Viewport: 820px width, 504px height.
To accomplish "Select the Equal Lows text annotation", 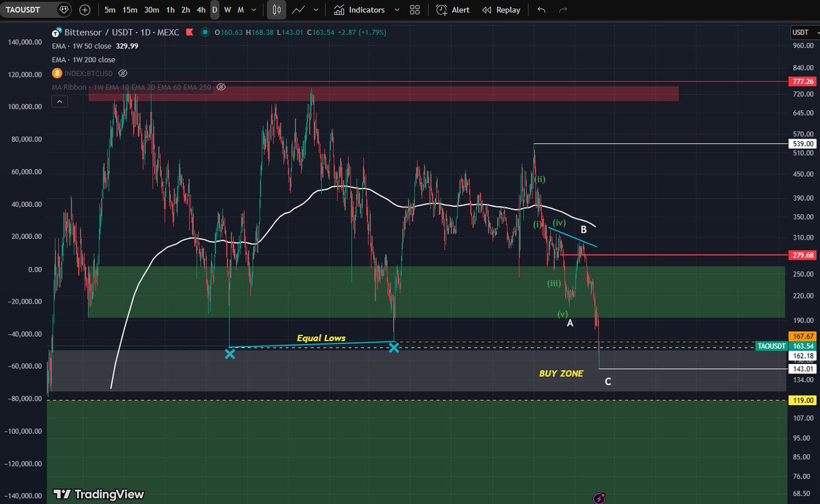I will [x=320, y=337].
